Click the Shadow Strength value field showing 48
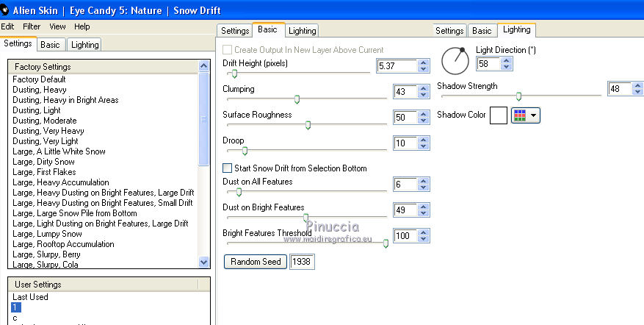Viewport: 644px width, 325px height. click(620, 88)
